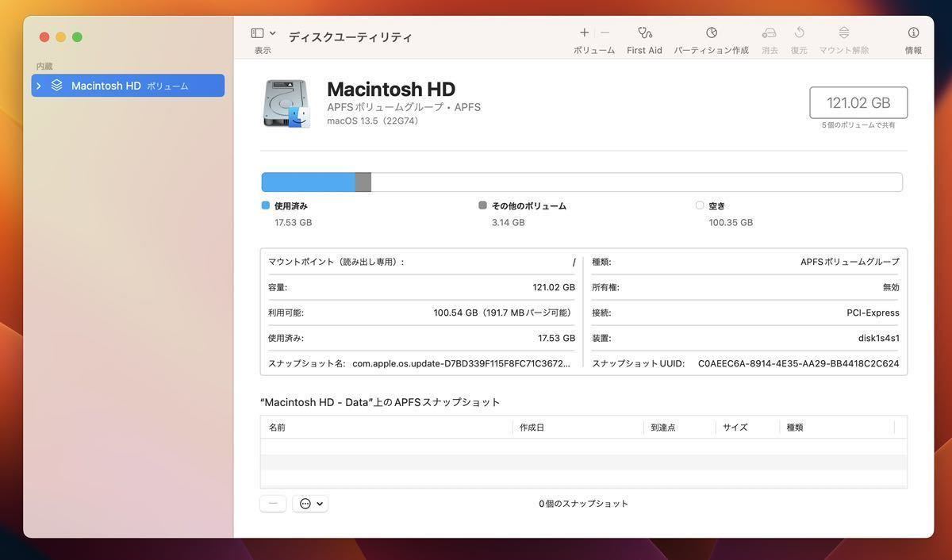Sort snapshots by the 名前 column header
The width and height of the screenshot is (952, 560).
coord(386,428)
